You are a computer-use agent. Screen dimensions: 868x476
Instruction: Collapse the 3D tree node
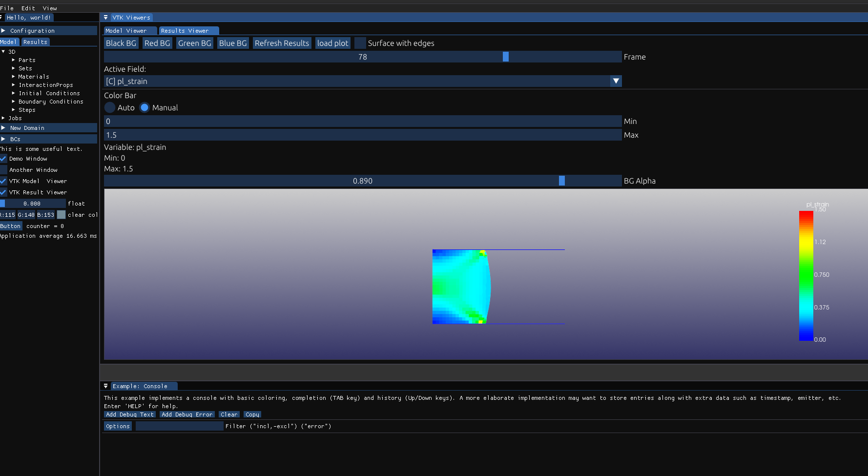pos(3,52)
